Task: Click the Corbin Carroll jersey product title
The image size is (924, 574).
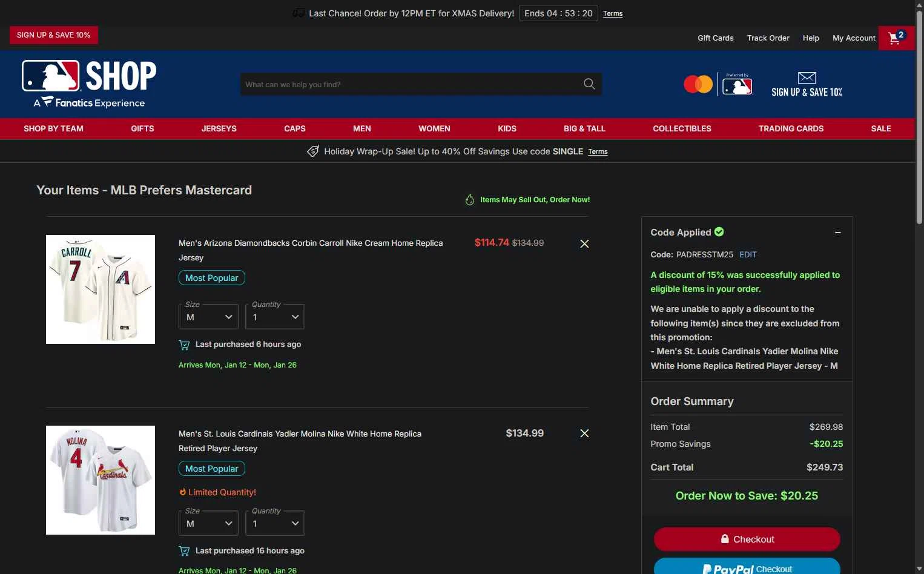Action: coord(311,250)
